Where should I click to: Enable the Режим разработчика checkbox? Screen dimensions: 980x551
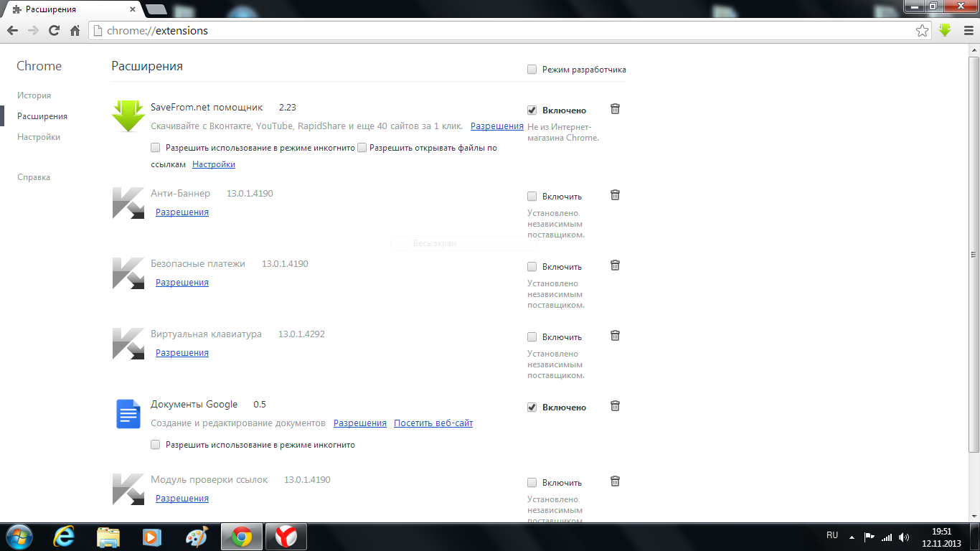[532, 70]
